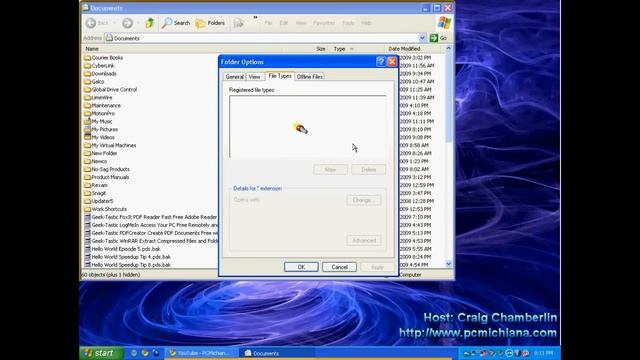Select the Snagit folder name
This screenshot has height=360, width=640.
[x=98, y=193]
